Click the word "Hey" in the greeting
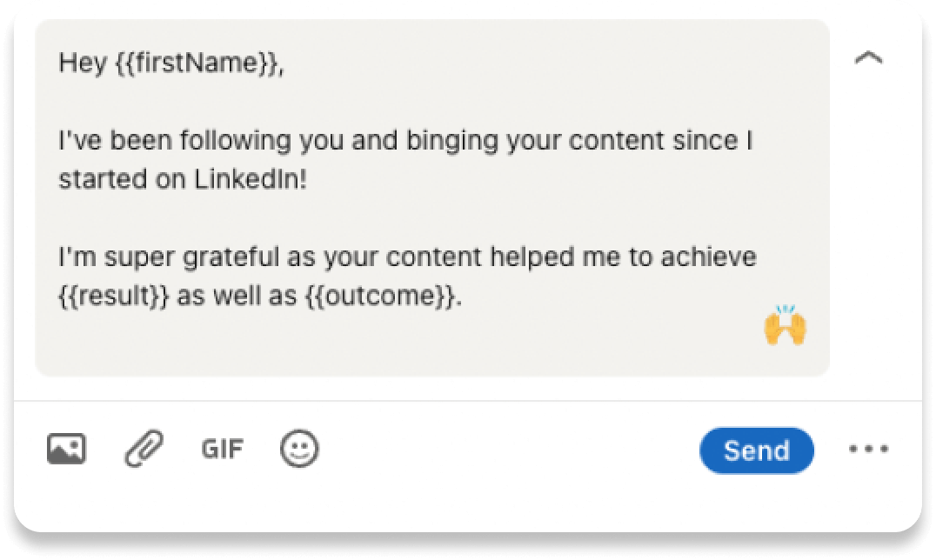Screen dimensions: 936x560 (x=84, y=63)
